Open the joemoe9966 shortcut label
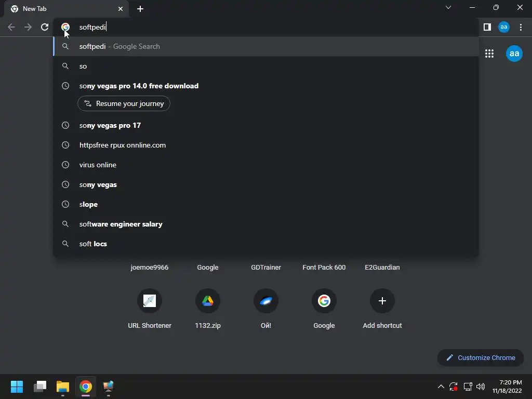 point(150,268)
